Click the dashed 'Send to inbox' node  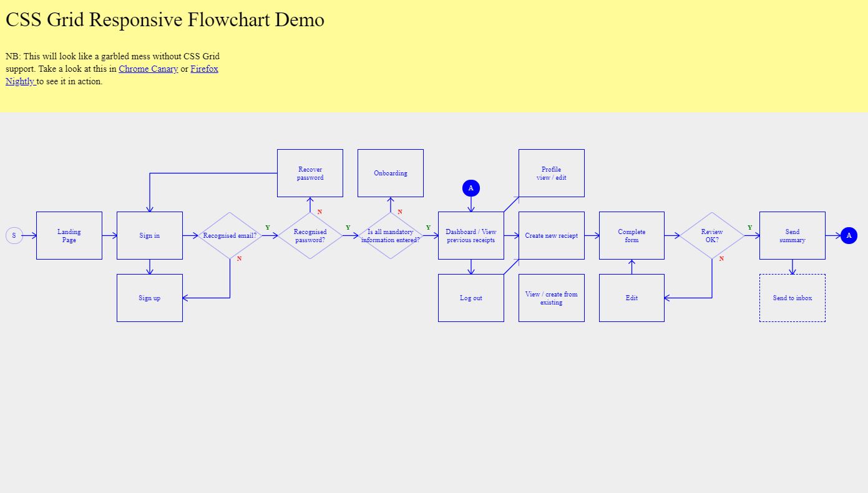792,298
